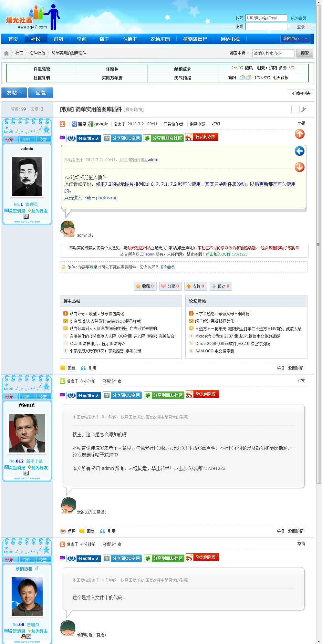Click the blue 回复 button

click(41, 93)
